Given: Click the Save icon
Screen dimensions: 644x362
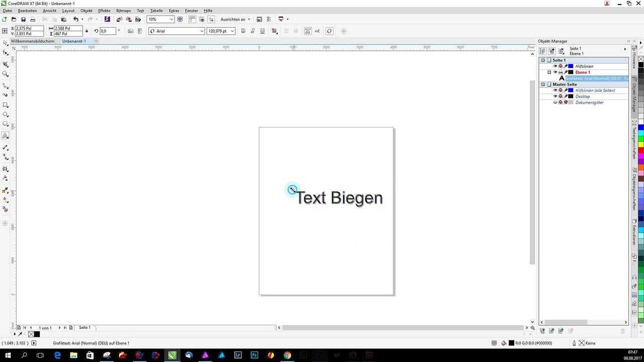Looking at the screenshot, I should point(23,19).
